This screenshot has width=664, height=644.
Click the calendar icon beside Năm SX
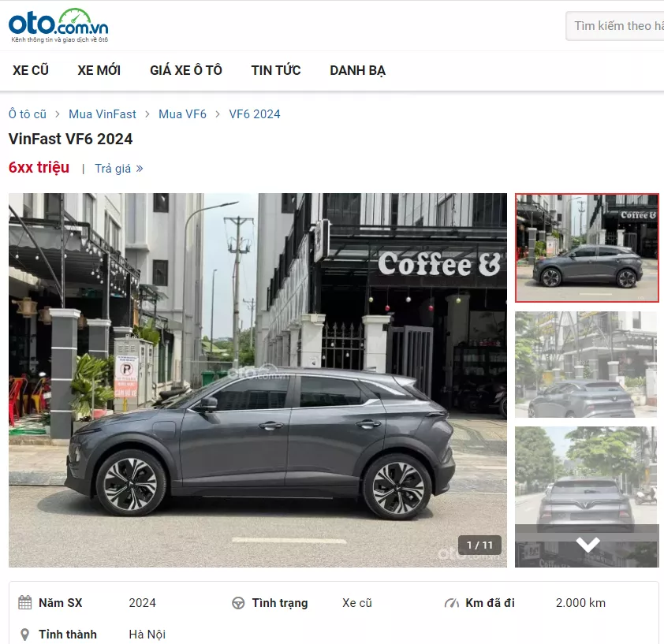click(x=25, y=603)
